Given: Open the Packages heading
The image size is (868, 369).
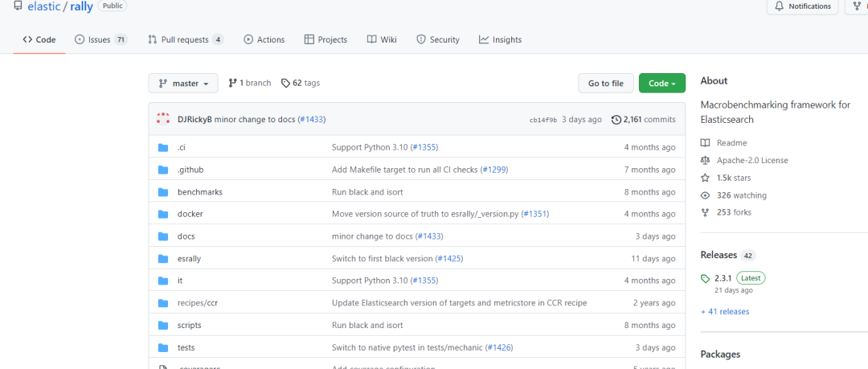Looking at the screenshot, I should tap(720, 355).
